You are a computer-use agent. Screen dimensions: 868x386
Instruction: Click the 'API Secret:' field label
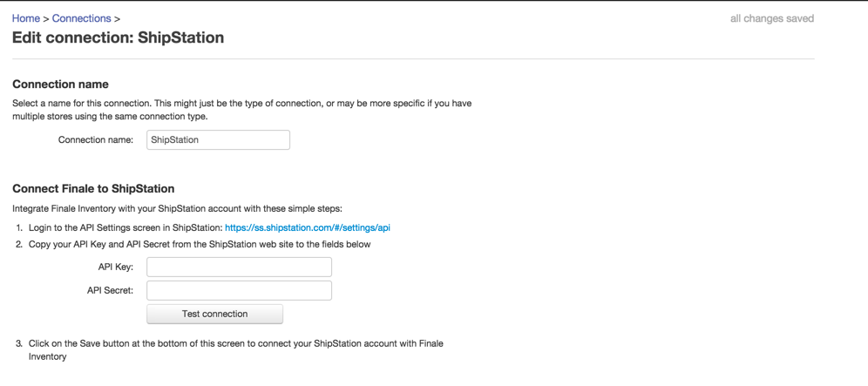click(x=110, y=291)
